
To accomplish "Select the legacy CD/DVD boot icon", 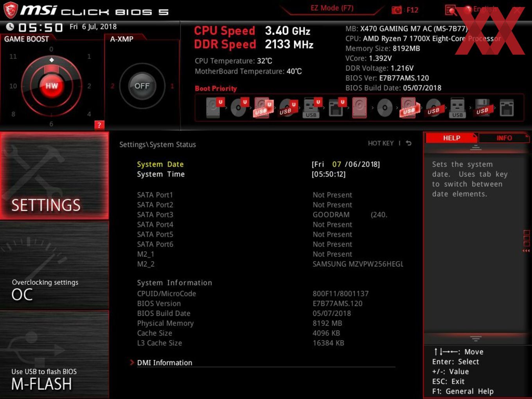I will (385, 108).
